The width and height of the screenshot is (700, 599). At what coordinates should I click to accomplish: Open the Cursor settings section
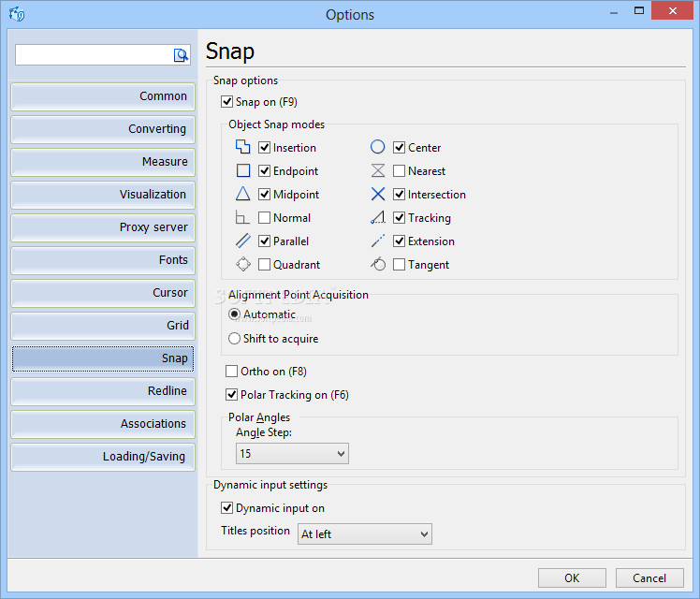(x=103, y=293)
